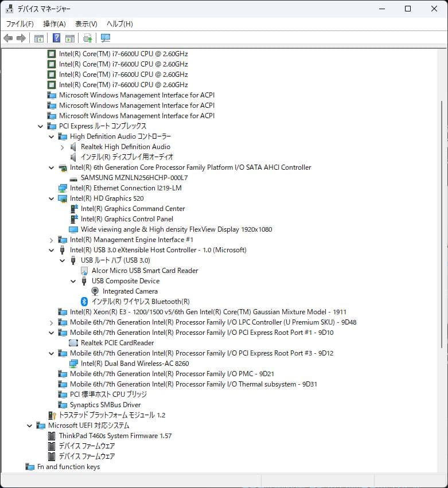Click the Forward arrow in the toolbar
The height and width of the screenshot is (488, 448).
pyautogui.click(x=21, y=38)
